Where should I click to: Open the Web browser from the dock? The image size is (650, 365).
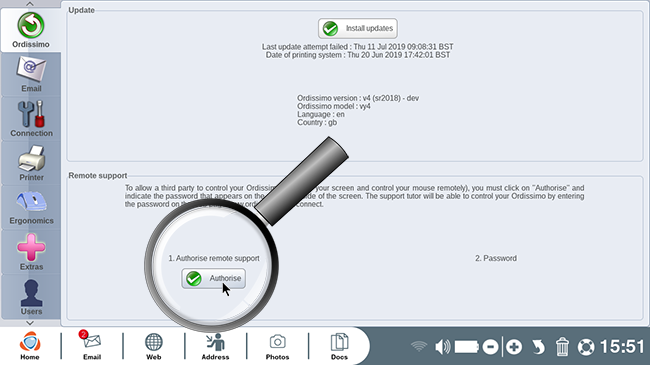[153, 346]
